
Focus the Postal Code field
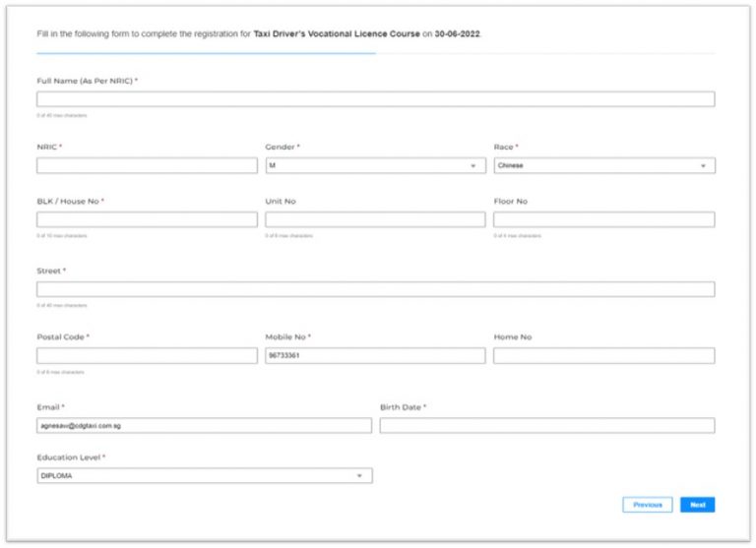click(x=147, y=355)
